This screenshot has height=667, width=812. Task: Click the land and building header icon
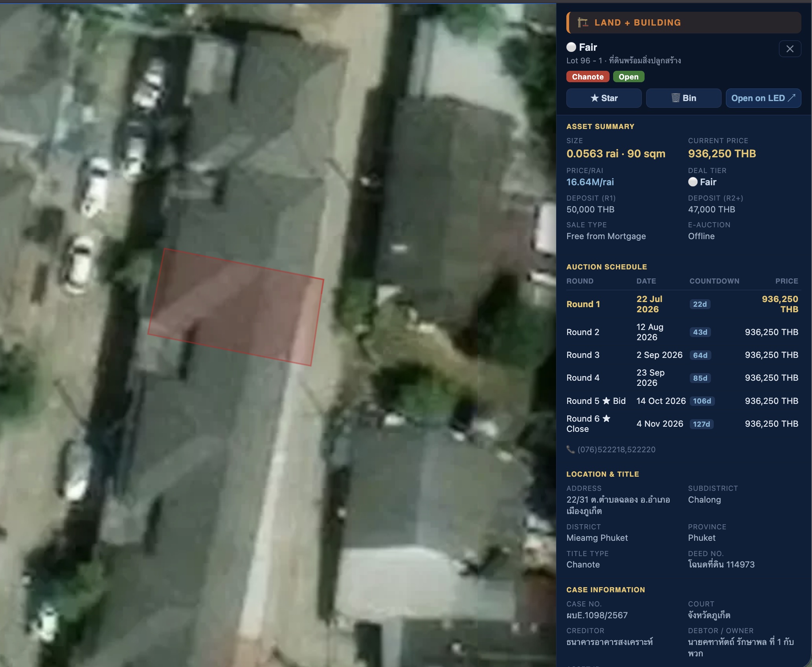pyautogui.click(x=582, y=23)
